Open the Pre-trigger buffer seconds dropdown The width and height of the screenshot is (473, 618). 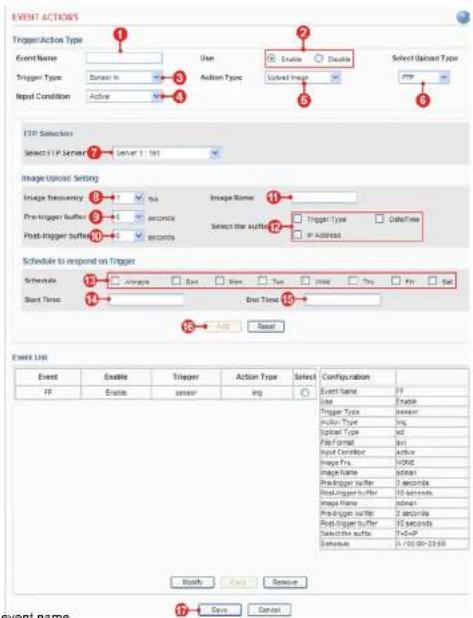point(128,217)
